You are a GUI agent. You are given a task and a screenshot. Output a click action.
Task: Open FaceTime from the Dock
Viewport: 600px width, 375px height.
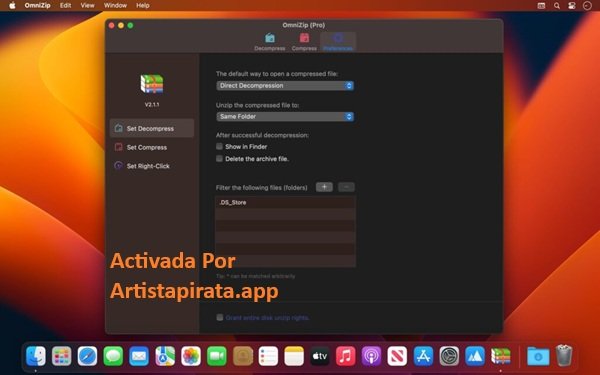click(x=217, y=356)
